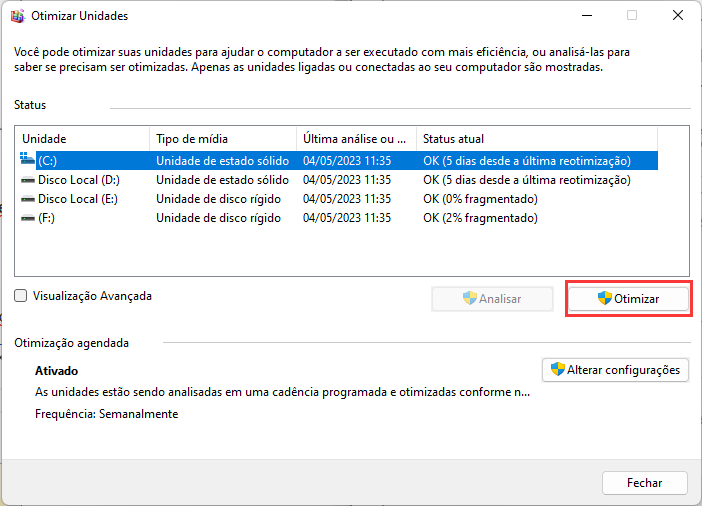The width and height of the screenshot is (702, 506).
Task: Select the Disco Local (D:) row media type
Action: (x=222, y=180)
